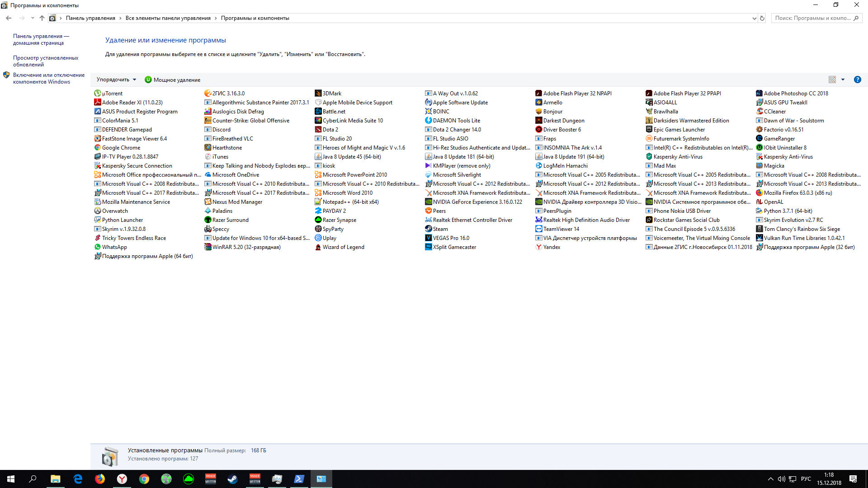Select Notepad++ (64-bit x64) entry
This screenshot has width=868, height=488.
(x=347, y=202)
